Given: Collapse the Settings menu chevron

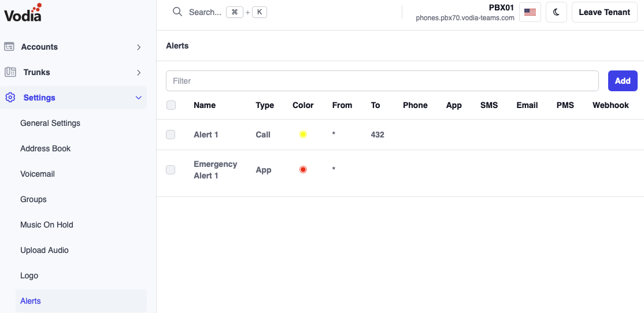Looking at the screenshot, I should [139, 98].
